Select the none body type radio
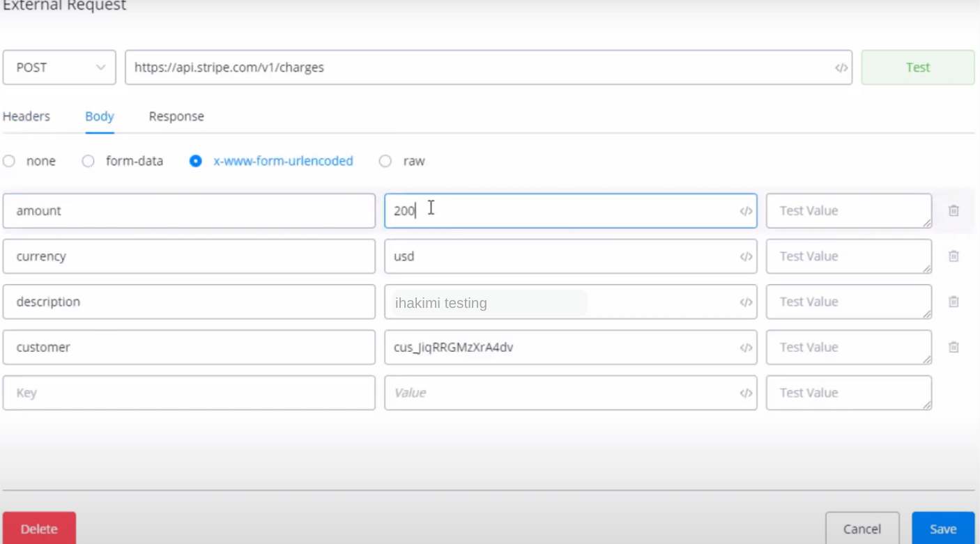This screenshot has width=980, height=544. pos(9,161)
